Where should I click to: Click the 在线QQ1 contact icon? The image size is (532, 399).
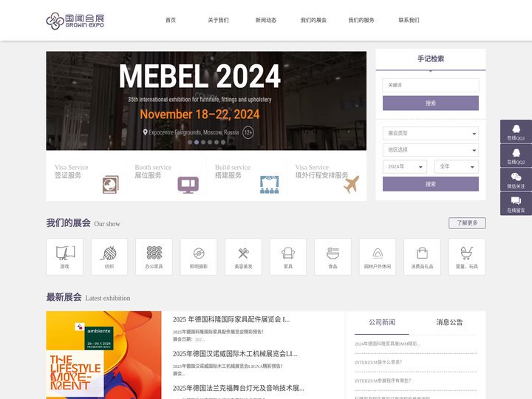[516, 132]
